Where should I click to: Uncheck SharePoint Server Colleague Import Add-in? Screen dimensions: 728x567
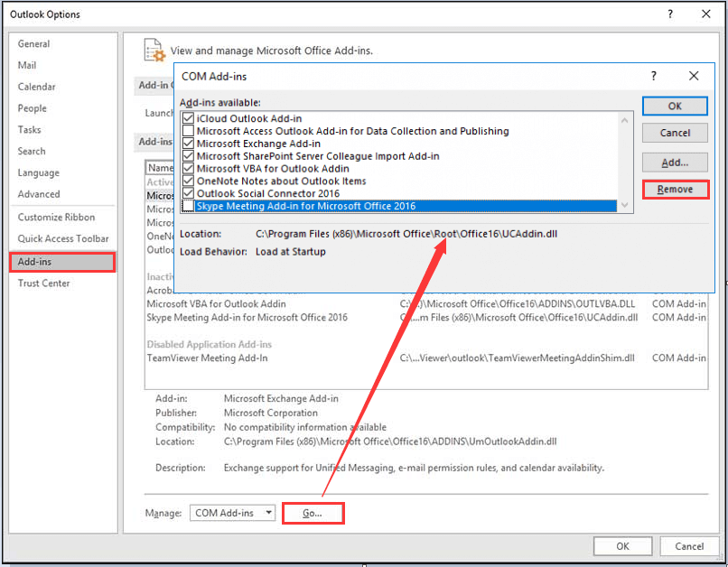[188, 156]
